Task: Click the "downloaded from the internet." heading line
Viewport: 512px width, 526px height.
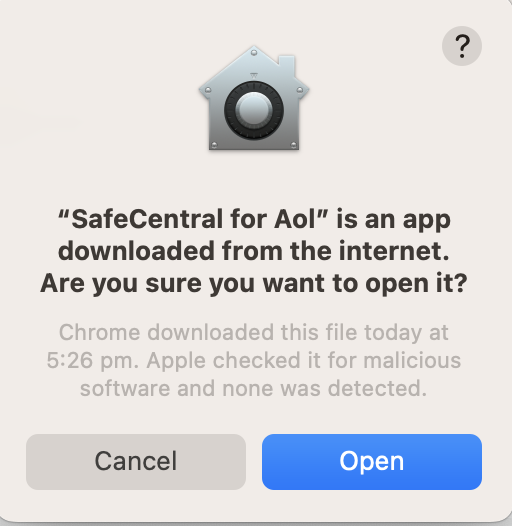Action: [254, 251]
